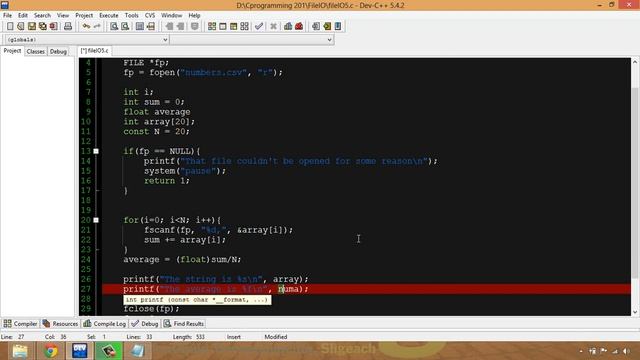Click the 'return 1;' code line
Screen dimensions: 640x360
click(167, 181)
